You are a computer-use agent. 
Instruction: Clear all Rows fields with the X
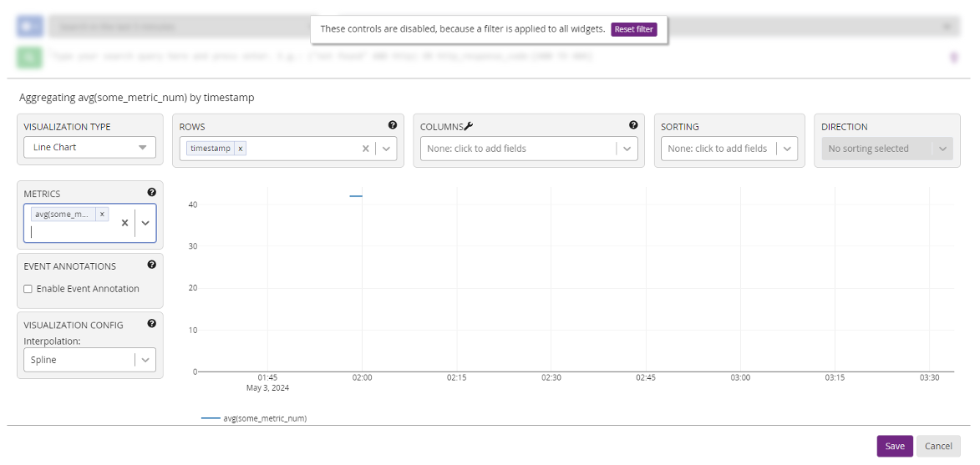point(366,149)
